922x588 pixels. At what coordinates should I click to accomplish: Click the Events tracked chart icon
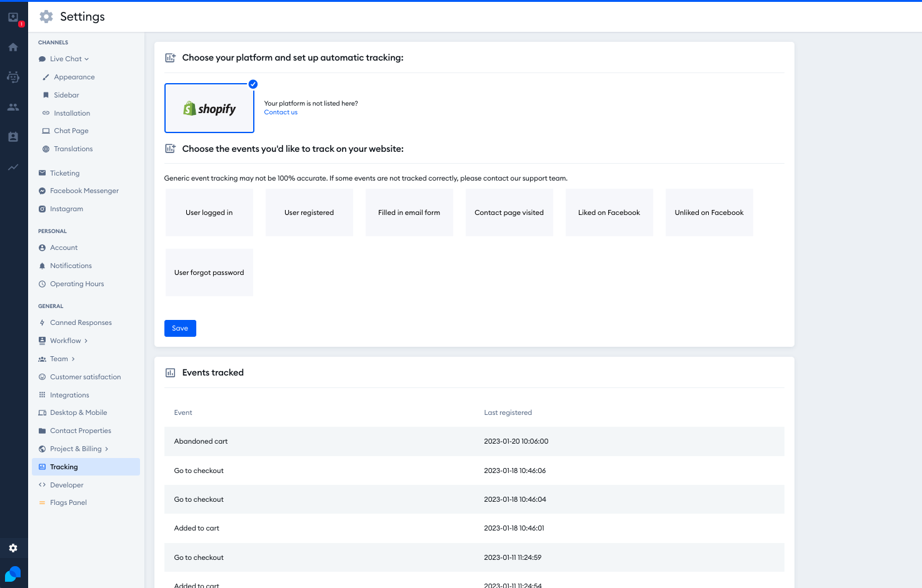[170, 373]
